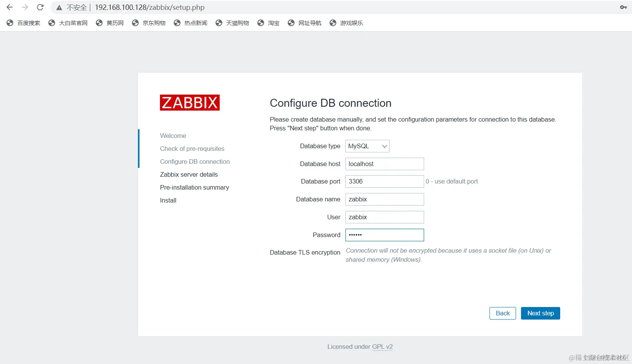Image resolution: width=632 pixels, height=364 pixels.
Task: Click the browser forward arrow
Action: click(x=25, y=7)
